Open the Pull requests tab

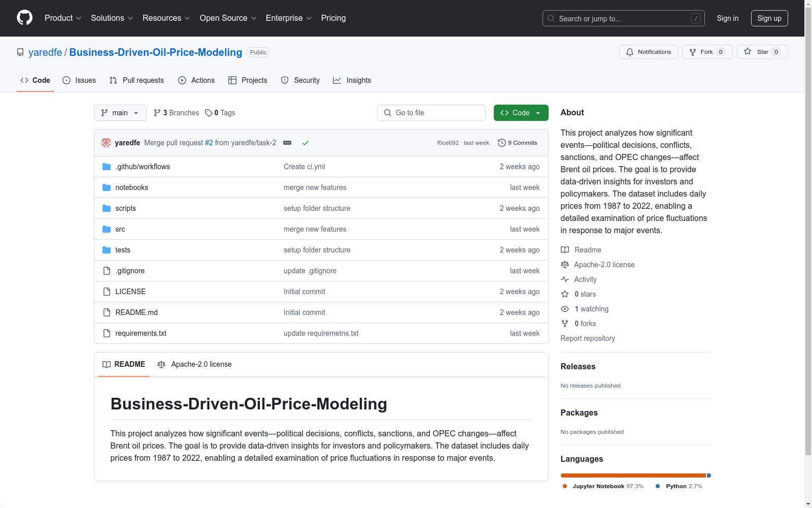[137, 80]
